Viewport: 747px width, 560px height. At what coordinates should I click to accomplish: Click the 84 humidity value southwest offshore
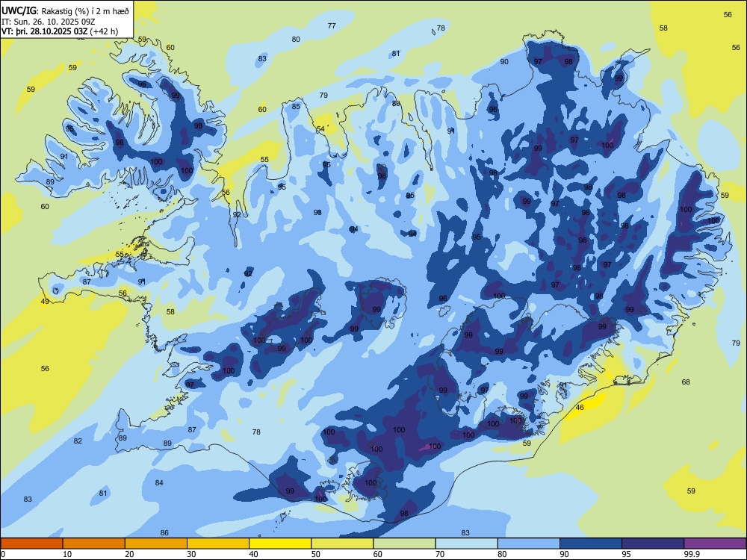pos(159,483)
